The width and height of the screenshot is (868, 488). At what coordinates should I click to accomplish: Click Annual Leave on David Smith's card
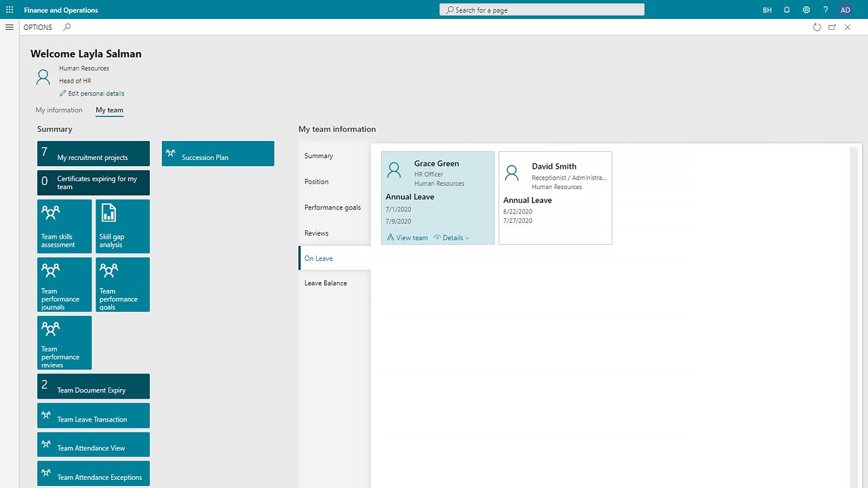point(528,200)
